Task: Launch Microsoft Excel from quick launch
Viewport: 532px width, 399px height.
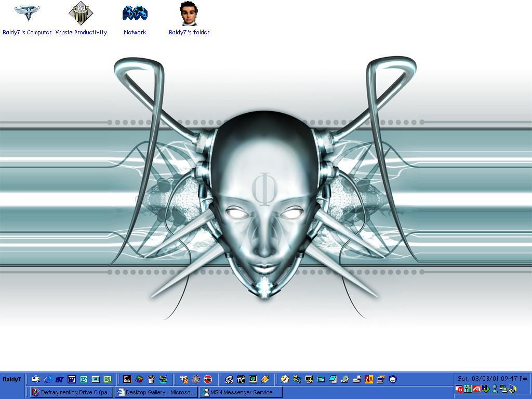Action: [x=108, y=379]
